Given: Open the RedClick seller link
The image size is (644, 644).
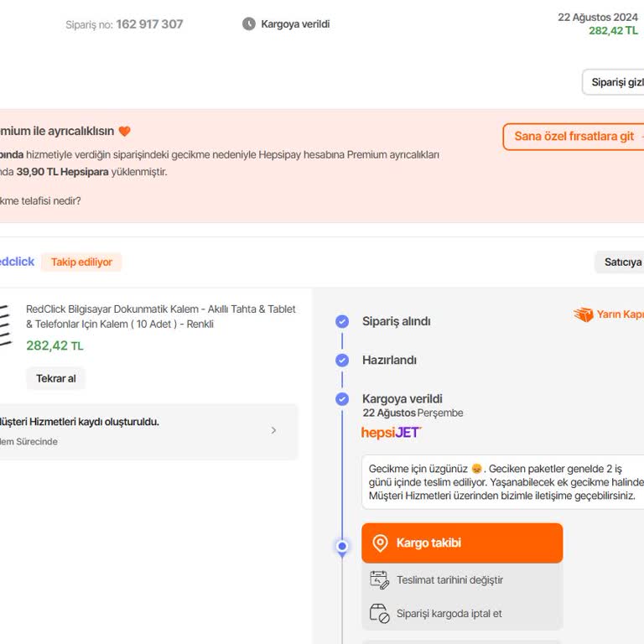Looking at the screenshot, I should [17, 262].
